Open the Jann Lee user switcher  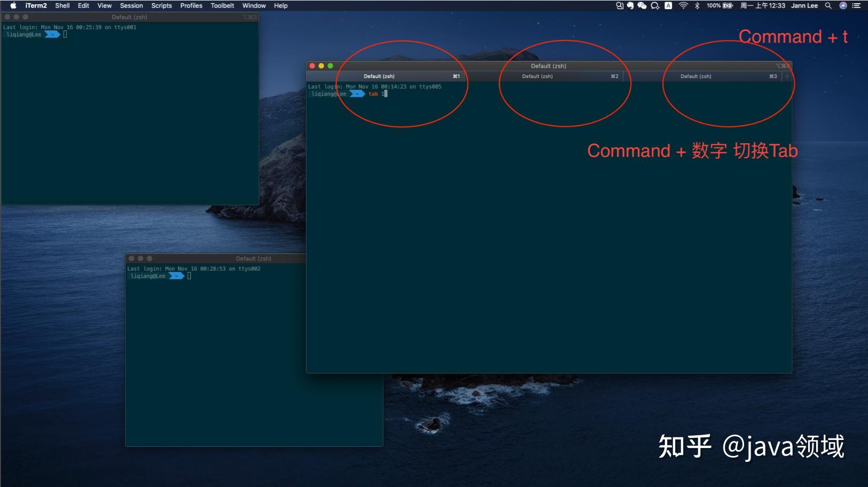[805, 6]
